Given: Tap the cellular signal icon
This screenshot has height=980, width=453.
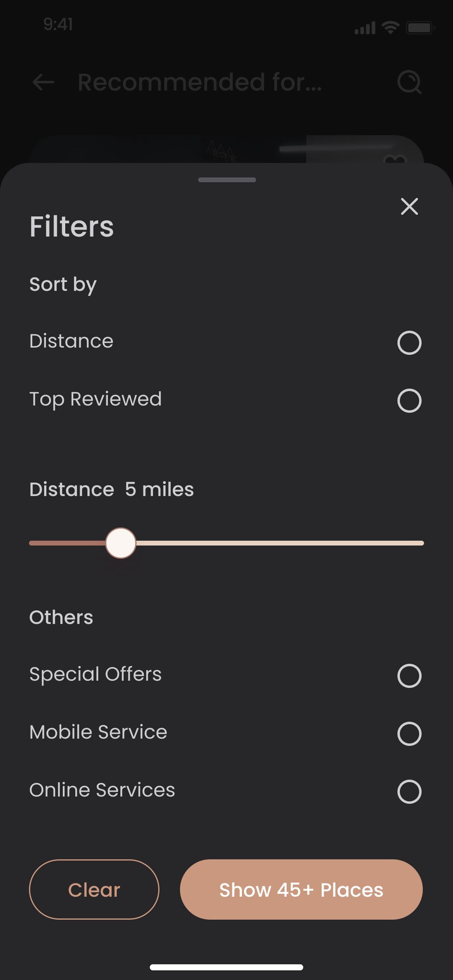Looking at the screenshot, I should [365, 28].
